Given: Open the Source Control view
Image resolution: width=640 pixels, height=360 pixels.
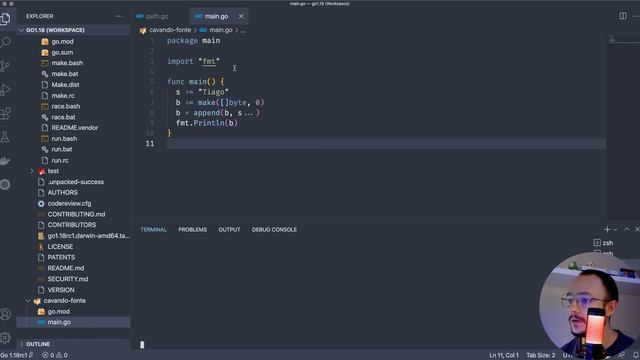Looking at the screenshot, I should 5,66.
